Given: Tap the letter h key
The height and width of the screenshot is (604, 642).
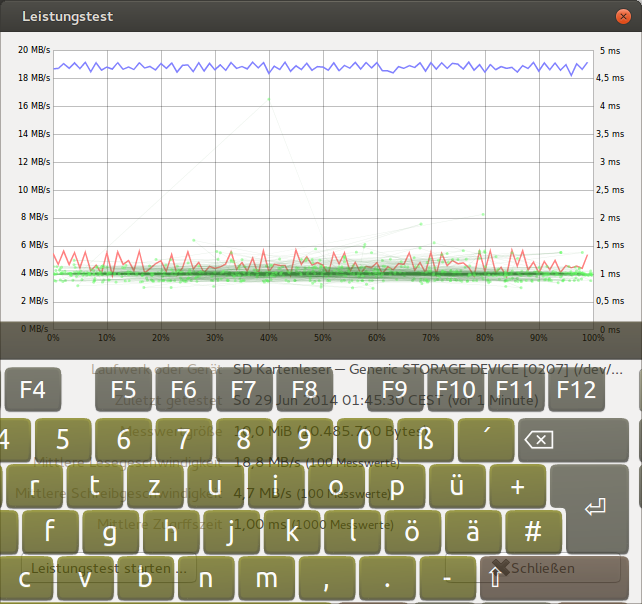Looking at the screenshot, I should (x=170, y=531).
